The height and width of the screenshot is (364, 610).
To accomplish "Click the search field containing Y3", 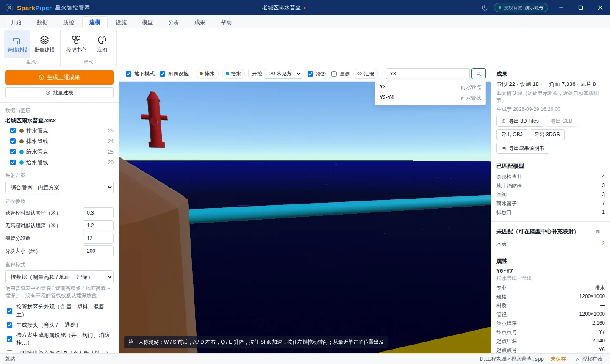I will coord(428,74).
